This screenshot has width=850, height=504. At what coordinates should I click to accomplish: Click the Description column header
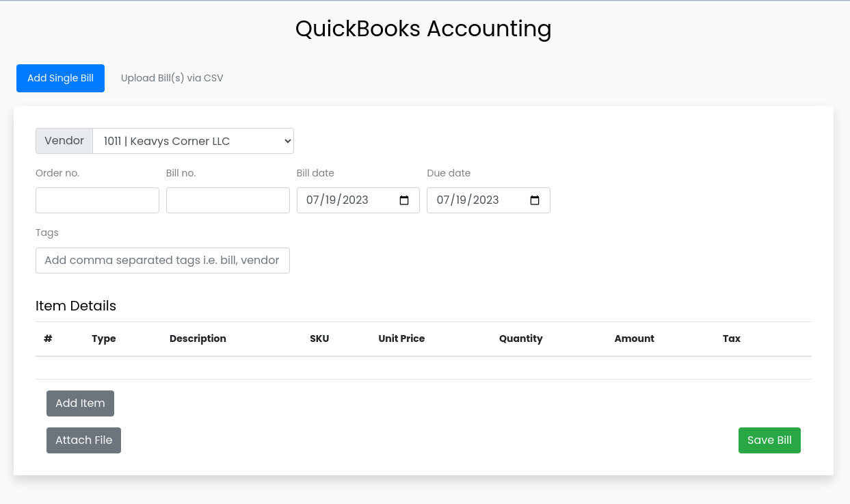point(198,339)
